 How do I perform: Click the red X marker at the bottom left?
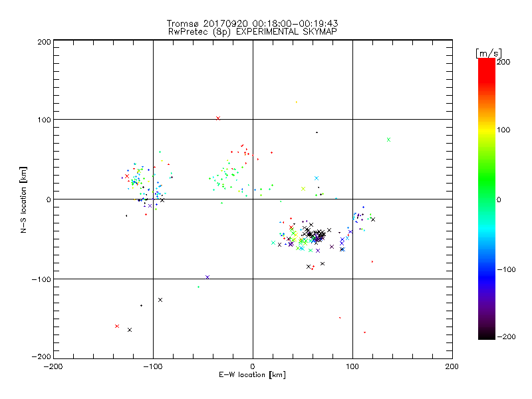[117, 326]
